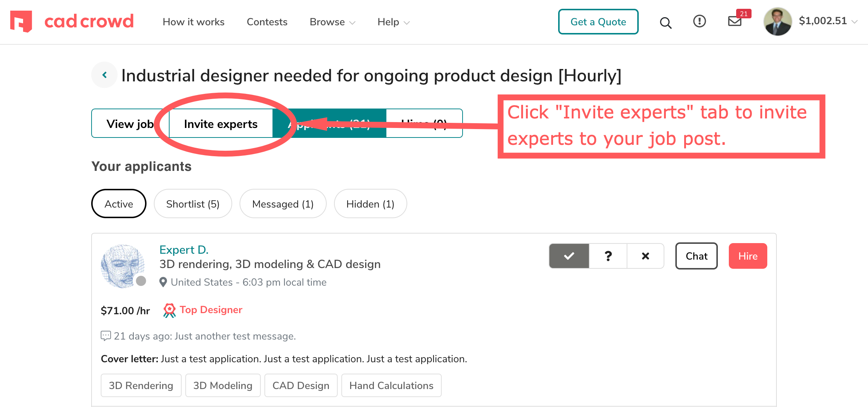Hide Expert D. using the X toggle

(x=646, y=256)
